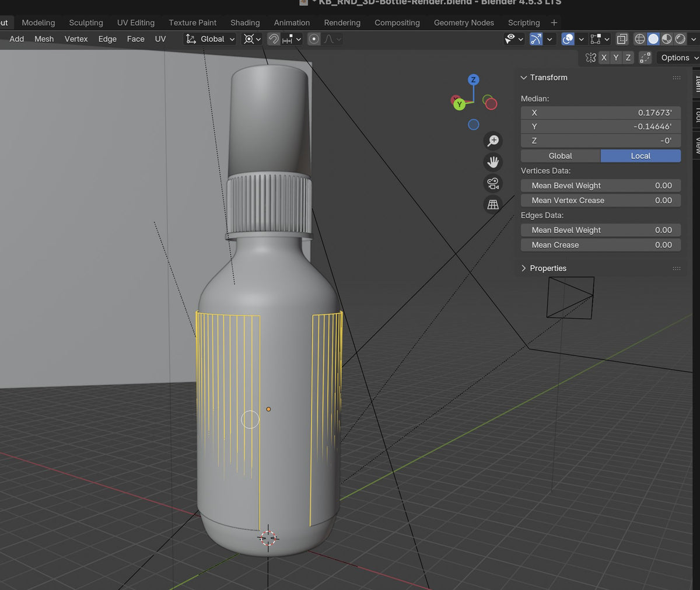Screen dimensions: 700x590
Task: Switch to Rendered viewport shading
Action: (x=680, y=39)
